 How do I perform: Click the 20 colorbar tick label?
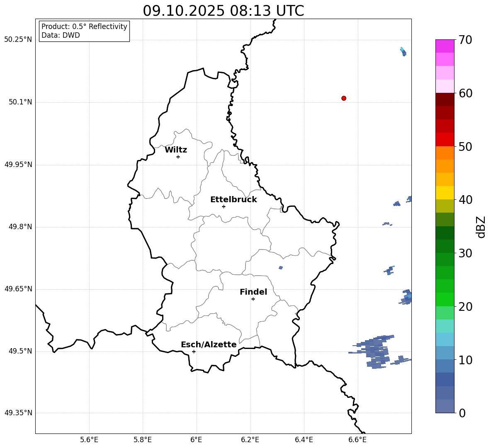465,307
